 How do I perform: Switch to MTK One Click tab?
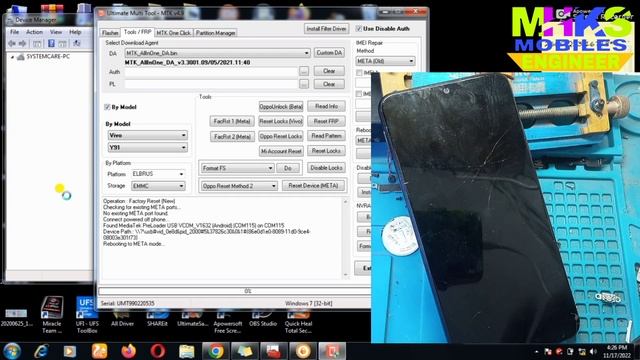click(x=173, y=33)
